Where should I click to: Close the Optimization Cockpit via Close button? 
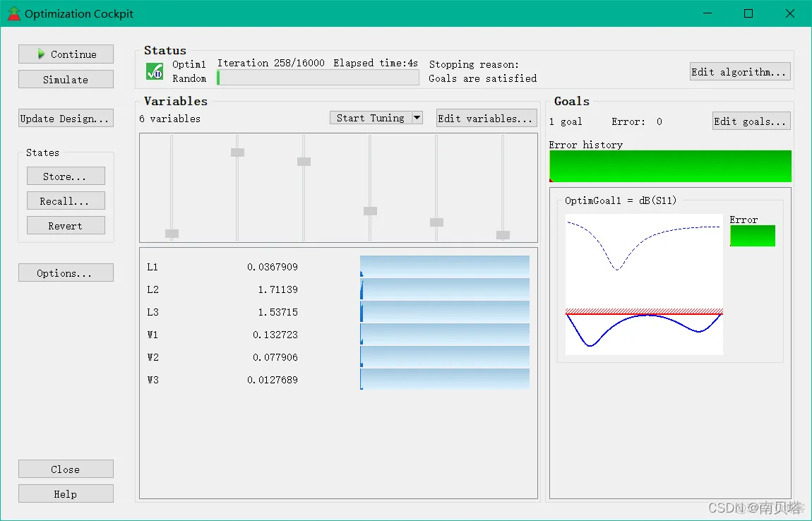pos(66,469)
